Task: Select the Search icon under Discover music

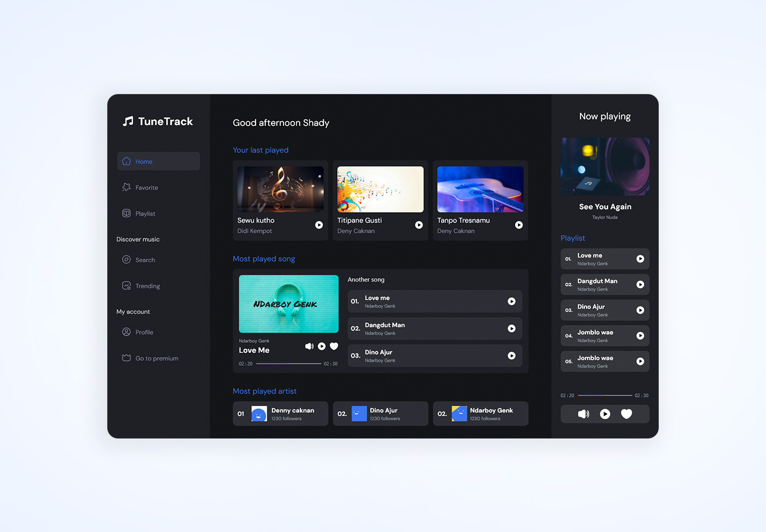Action: tap(126, 260)
